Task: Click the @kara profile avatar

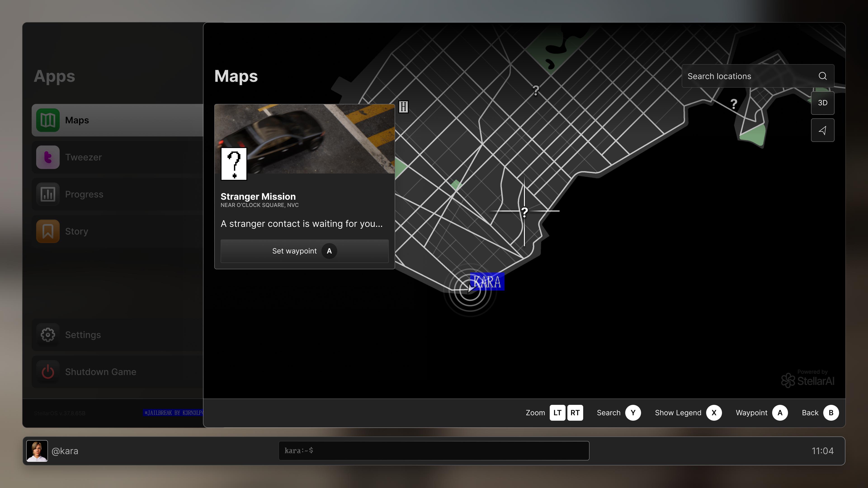Action: (37, 451)
